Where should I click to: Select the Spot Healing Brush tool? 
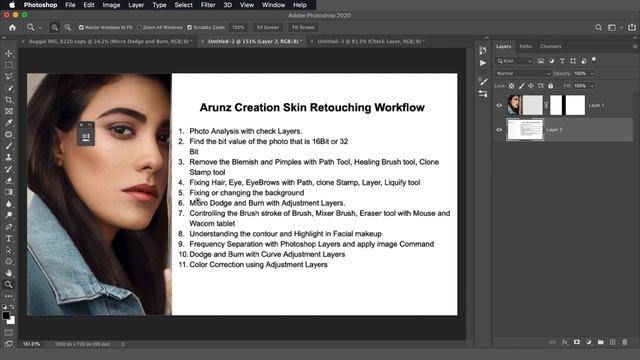click(9, 134)
